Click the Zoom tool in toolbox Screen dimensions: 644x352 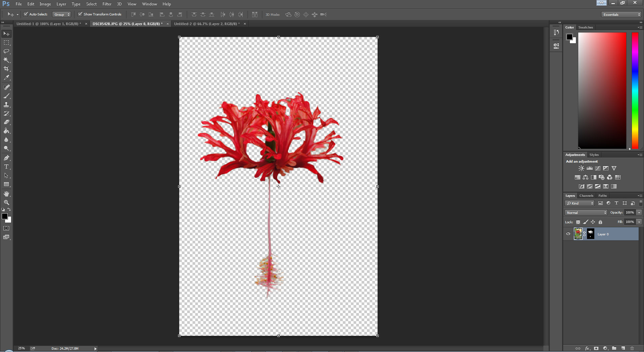(6, 202)
